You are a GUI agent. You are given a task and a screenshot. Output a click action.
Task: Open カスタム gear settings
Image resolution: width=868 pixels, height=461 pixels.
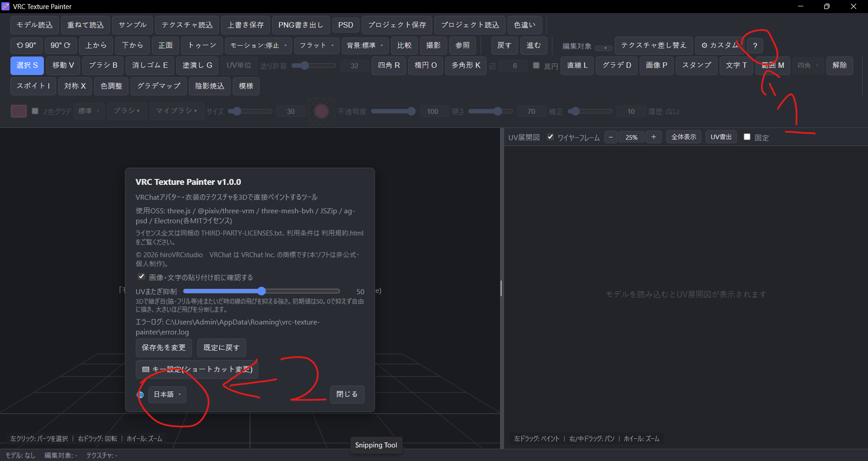click(x=719, y=46)
